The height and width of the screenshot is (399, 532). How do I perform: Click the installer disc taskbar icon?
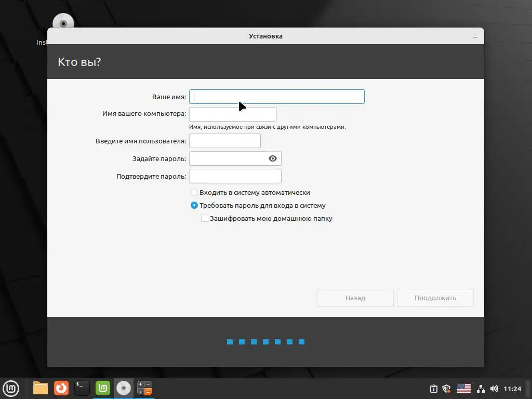[x=124, y=388]
